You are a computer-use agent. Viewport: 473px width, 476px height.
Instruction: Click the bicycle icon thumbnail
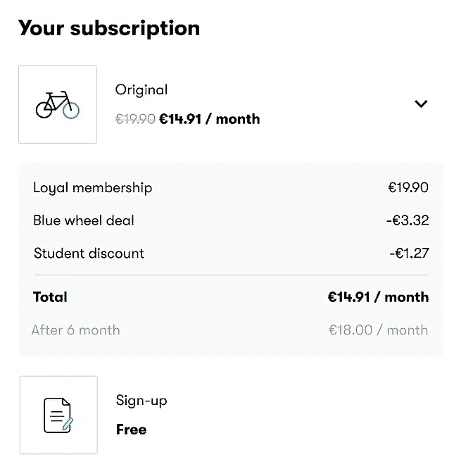(x=58, y=104)
